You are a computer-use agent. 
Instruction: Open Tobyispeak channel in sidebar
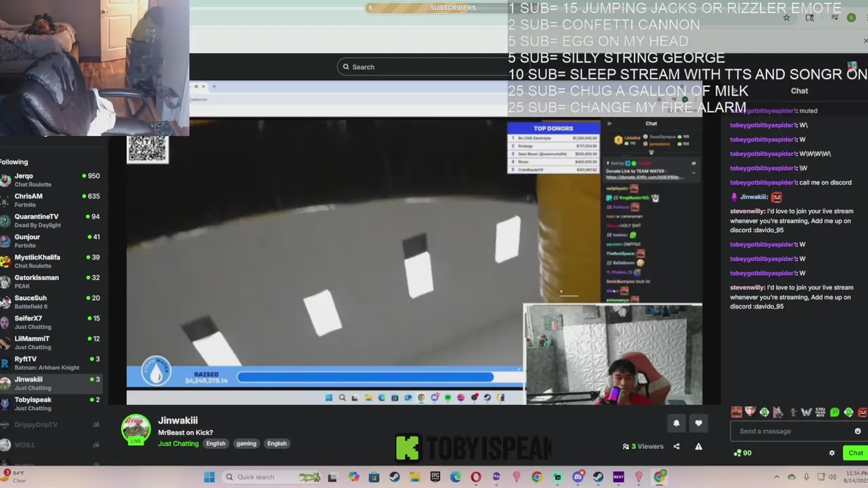(51, 403)
